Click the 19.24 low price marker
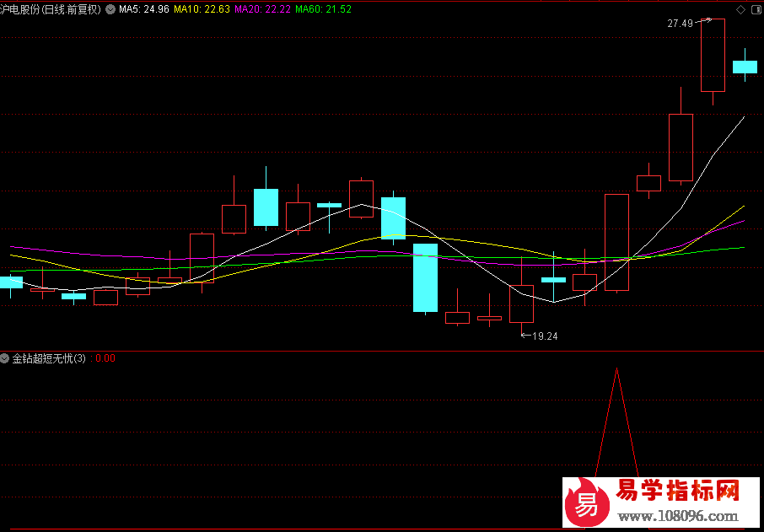Viewport: 764px width, 532px height. point(545,336)
